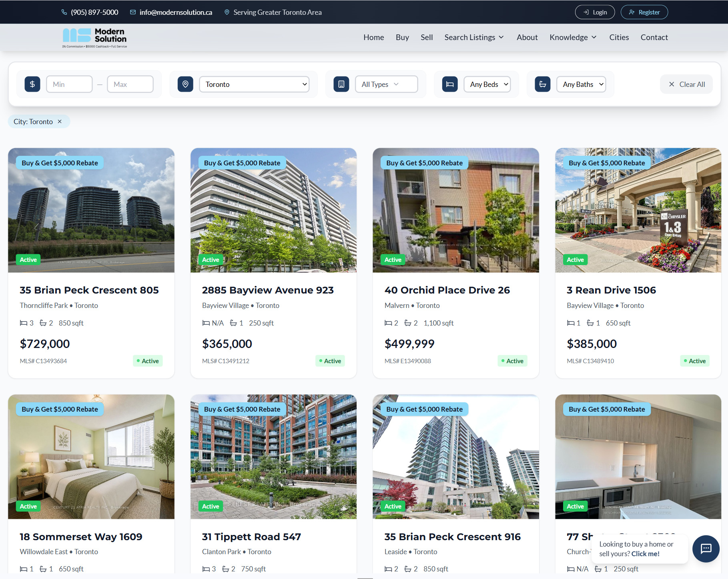Open the Any Beds dropdown
The width and height of the screenshot is (728, 579).
coord(487,84)
